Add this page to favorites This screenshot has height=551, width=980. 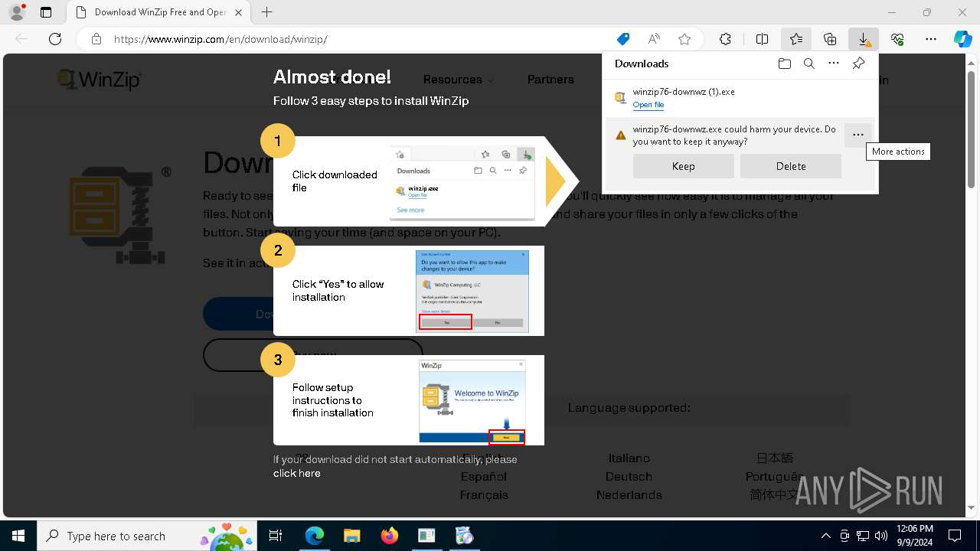click(x=684, y=39)
